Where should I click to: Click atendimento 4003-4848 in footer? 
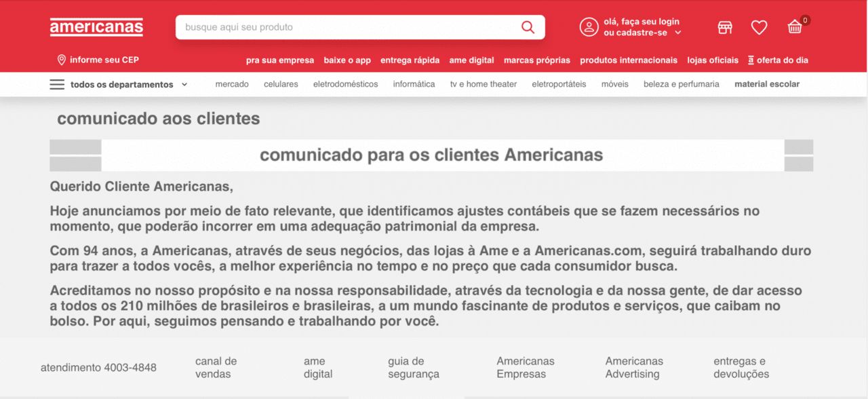tap(98, 368)
